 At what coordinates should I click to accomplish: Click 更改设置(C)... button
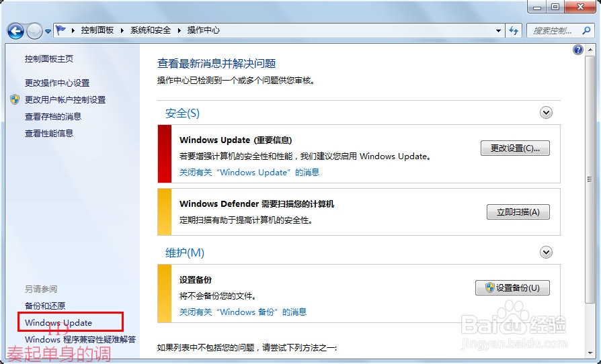(515, 148)
